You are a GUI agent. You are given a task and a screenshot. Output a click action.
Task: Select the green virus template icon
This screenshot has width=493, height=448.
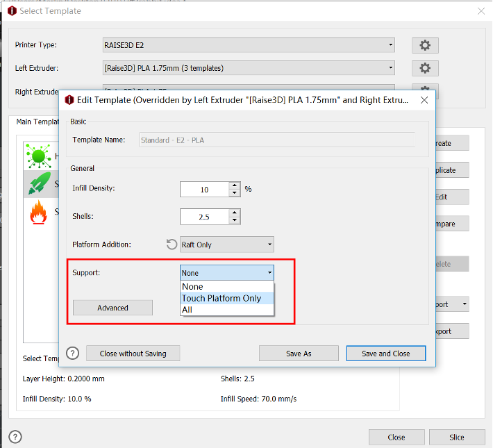point(38,156)
